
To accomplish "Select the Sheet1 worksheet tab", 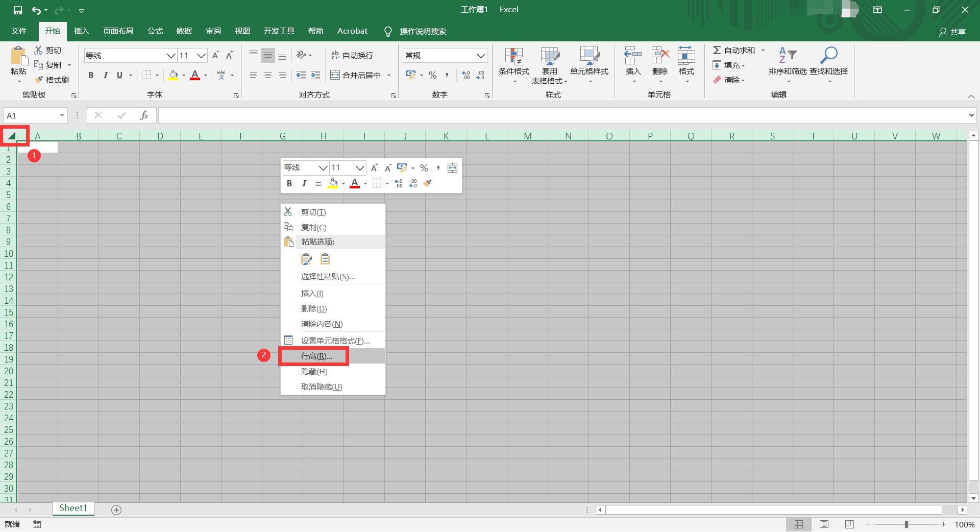I will point(73,509).
